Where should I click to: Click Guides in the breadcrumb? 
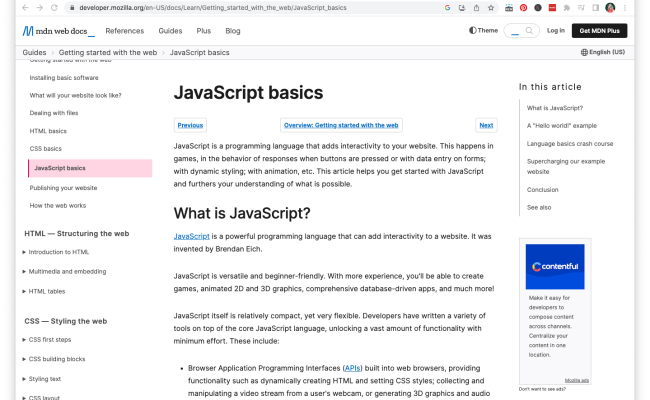click(34, 53)
